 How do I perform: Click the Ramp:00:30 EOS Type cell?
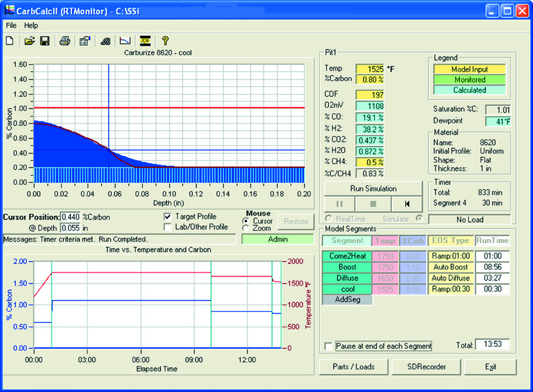[x=451, y=289]
